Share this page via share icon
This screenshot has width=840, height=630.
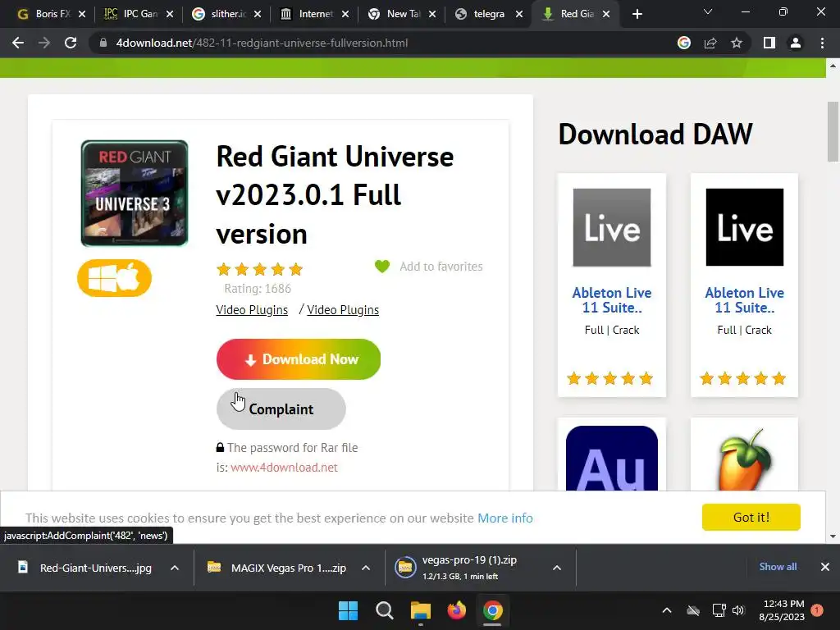tap(710, 43)
